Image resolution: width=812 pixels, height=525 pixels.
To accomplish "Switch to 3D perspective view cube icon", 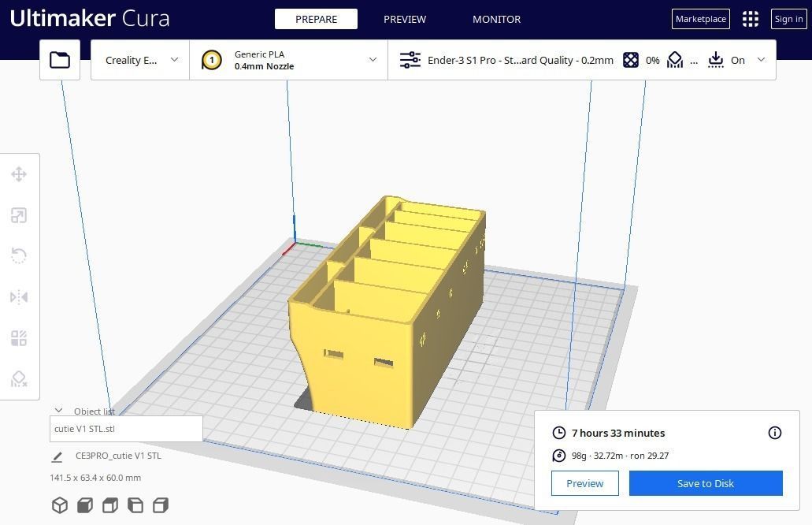I will [60, 505].
